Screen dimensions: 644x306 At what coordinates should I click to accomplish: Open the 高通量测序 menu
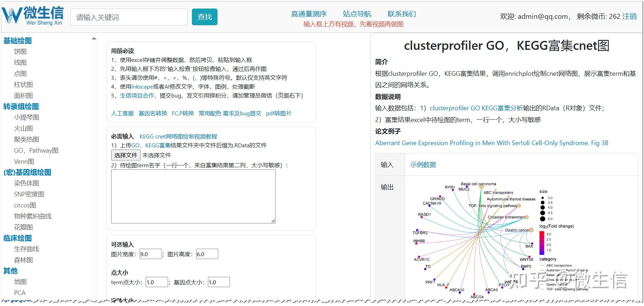coord(309,14)
